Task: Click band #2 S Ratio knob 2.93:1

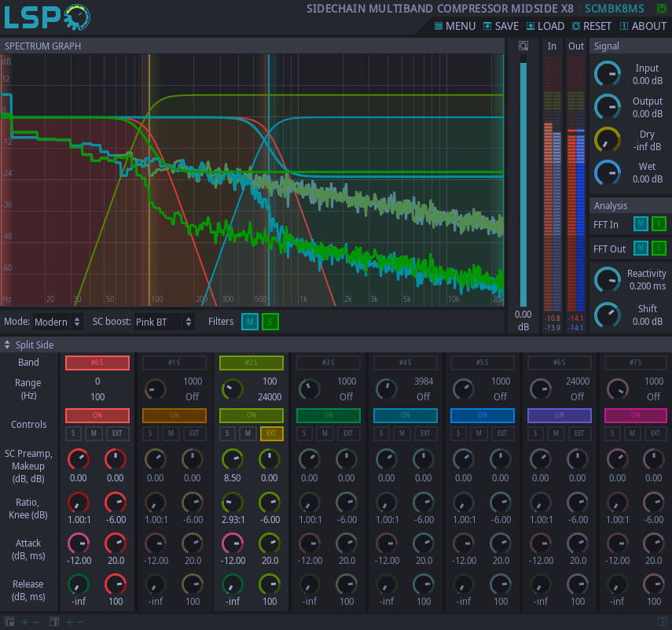Action: click(233, 503)
